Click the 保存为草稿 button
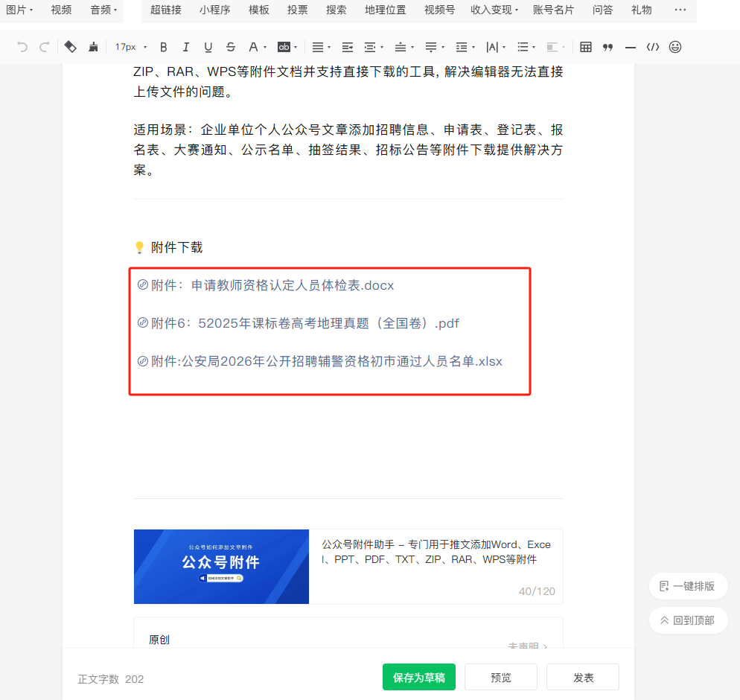 (419, 678)
